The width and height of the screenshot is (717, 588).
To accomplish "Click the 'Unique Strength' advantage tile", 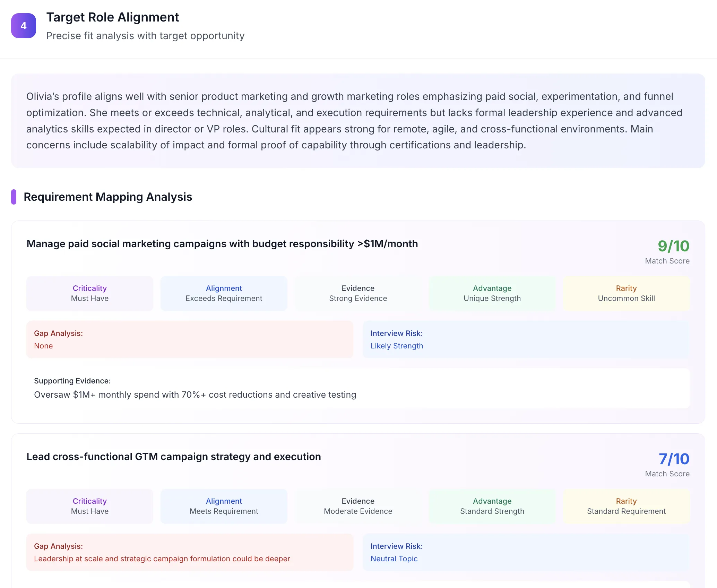I will coord(492,293).
